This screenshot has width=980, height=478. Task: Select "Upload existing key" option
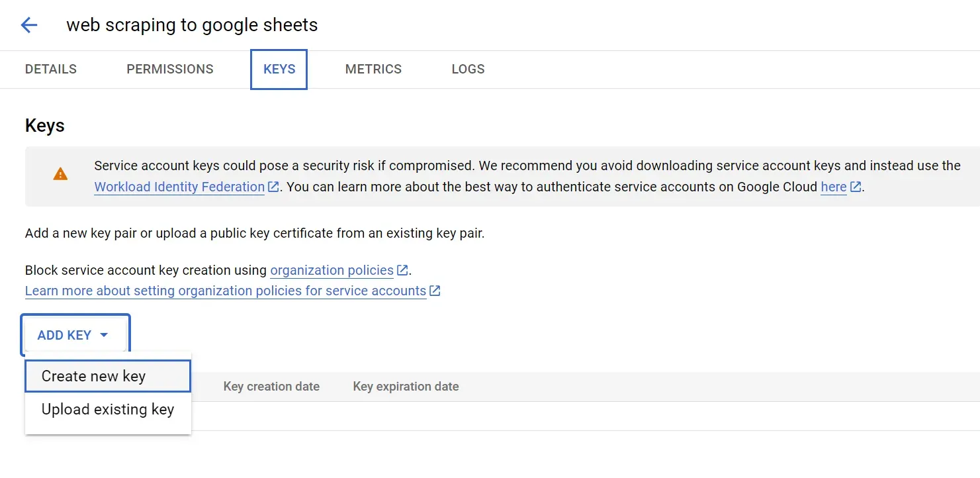coord(107,409)
